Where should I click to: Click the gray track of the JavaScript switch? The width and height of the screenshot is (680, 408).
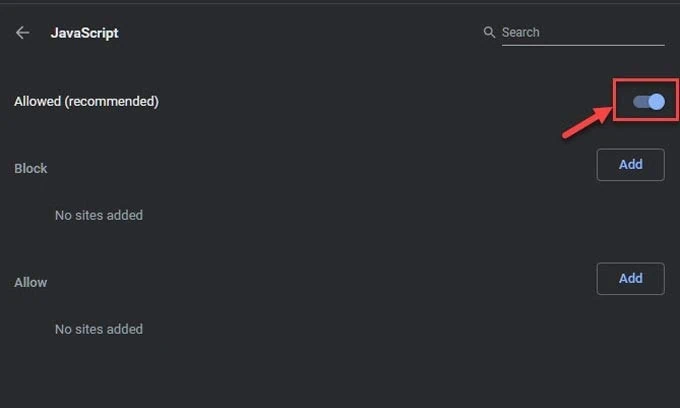point(640,102)
